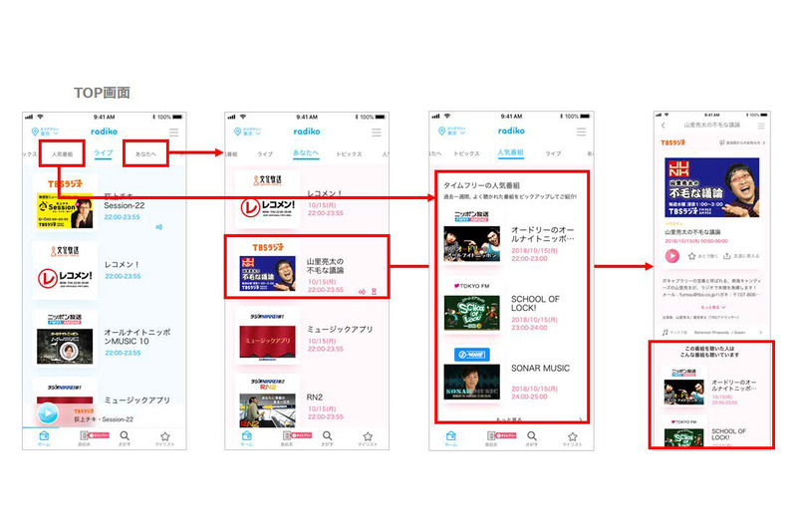Tap speaker icon in the Session-22 row
Screen dimensions: 797x532
159,227
